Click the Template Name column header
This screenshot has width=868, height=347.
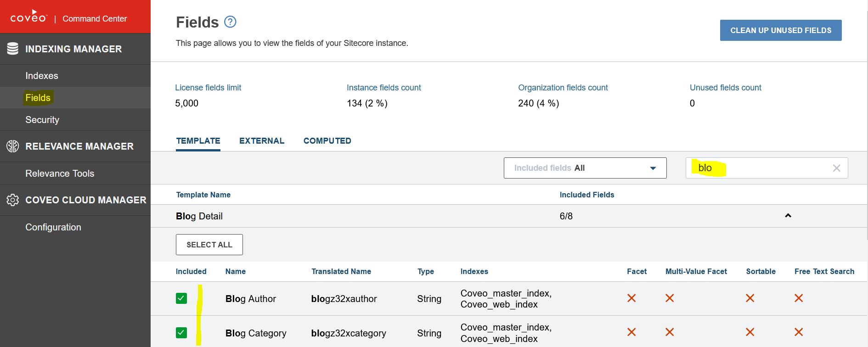click(x=203, y=195)
